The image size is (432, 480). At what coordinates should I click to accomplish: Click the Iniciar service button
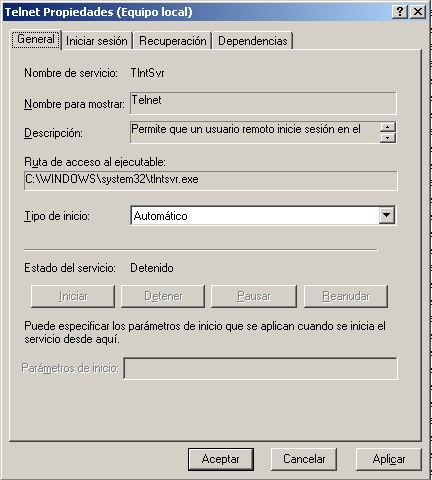click(73, 296)
